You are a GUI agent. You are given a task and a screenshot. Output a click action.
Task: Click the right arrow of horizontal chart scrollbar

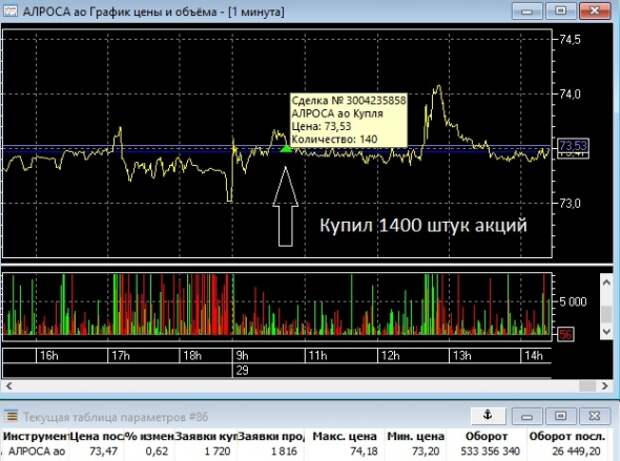(605, 386)
